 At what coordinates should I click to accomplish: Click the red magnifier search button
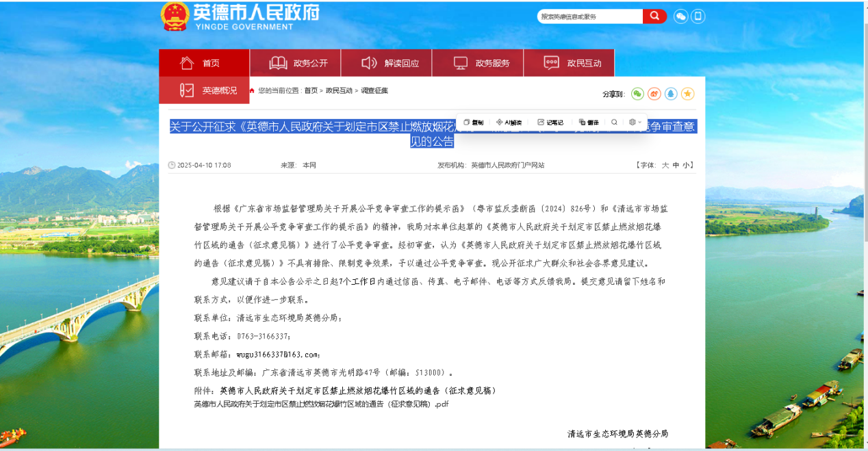click(x=654, y=16)
